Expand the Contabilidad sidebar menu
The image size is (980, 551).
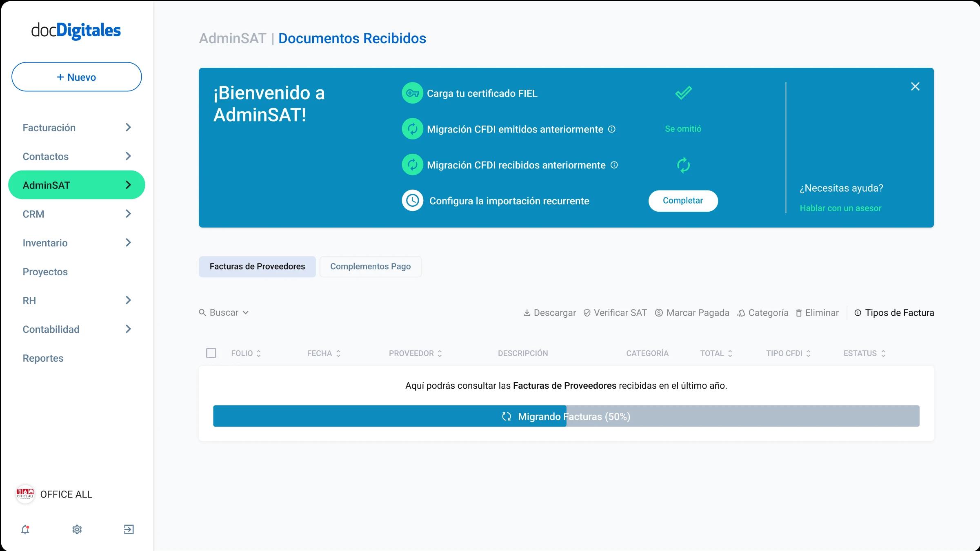pyautogui.click(x=76, y=329)
